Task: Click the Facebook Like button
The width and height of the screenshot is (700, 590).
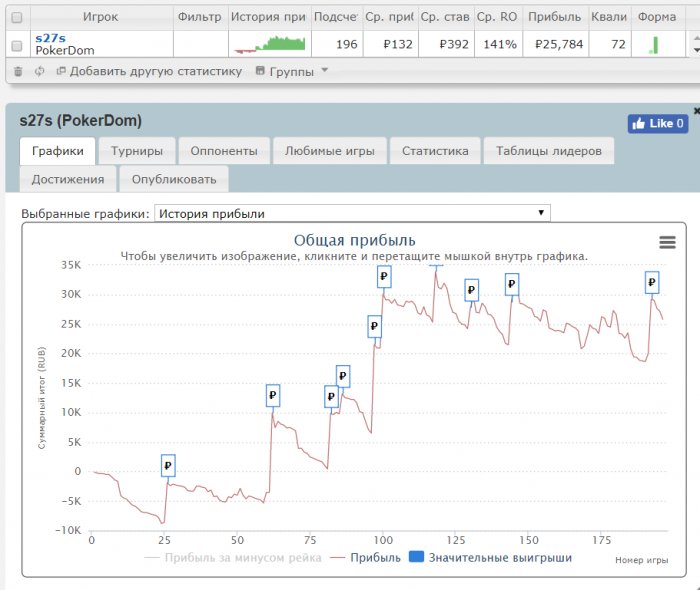Action: 657,124
